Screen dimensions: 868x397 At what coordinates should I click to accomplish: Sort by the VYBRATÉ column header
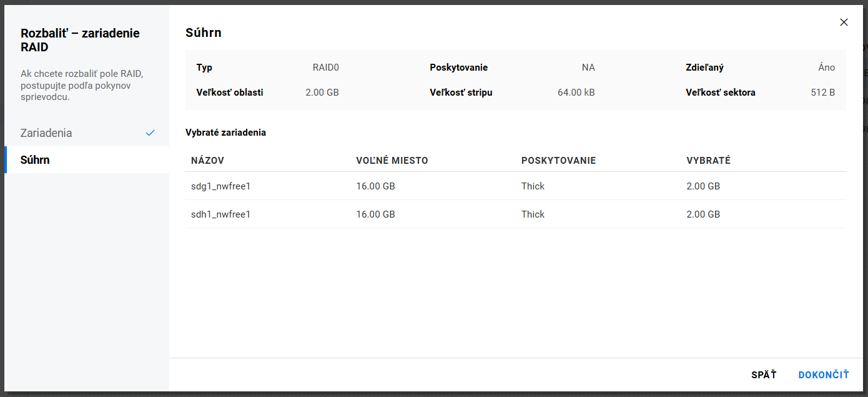coord(708,161)
